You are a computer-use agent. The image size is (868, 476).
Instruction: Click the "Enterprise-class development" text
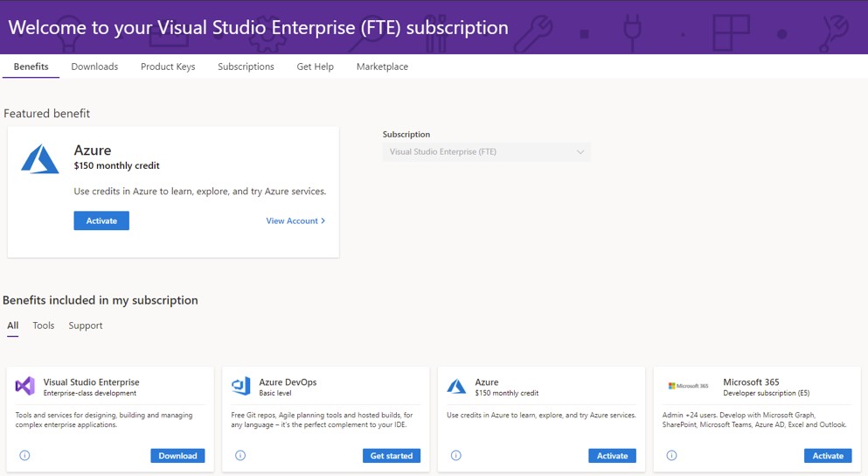click(90, 393)
